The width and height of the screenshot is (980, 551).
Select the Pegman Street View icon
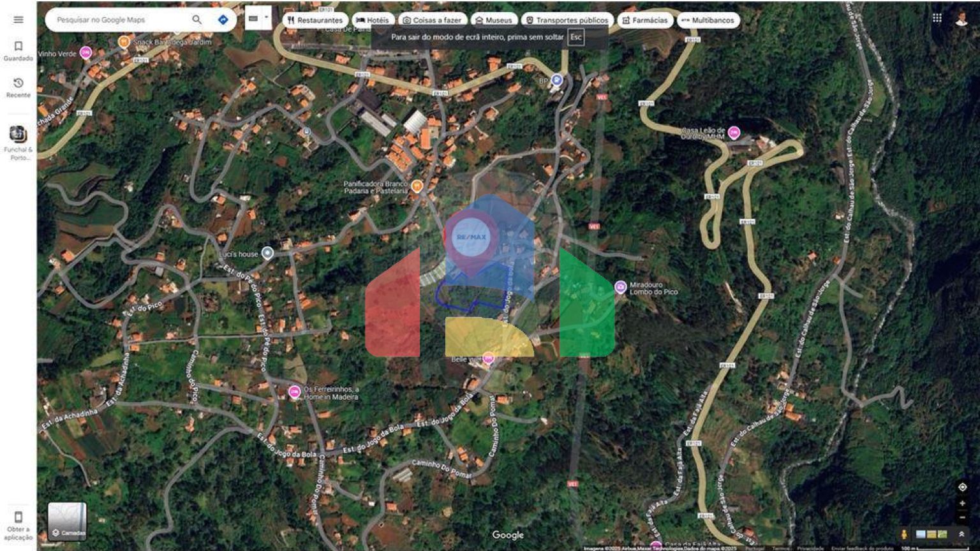(x=905, y=534)
